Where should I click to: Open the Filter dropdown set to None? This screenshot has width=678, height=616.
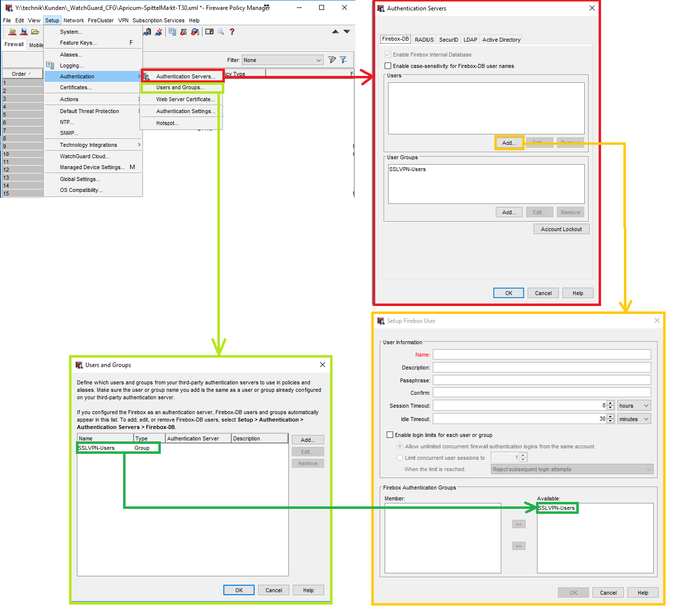(x=282, y=60)
